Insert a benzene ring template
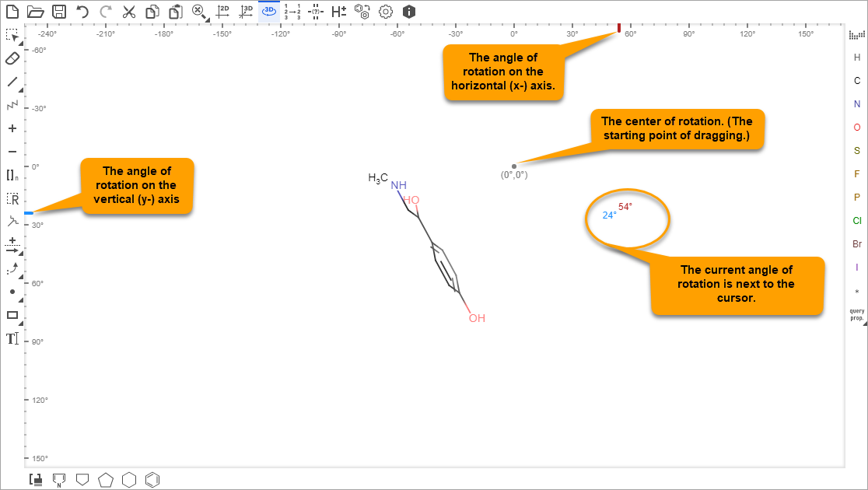868x490 pixels. tap(153, 480)
